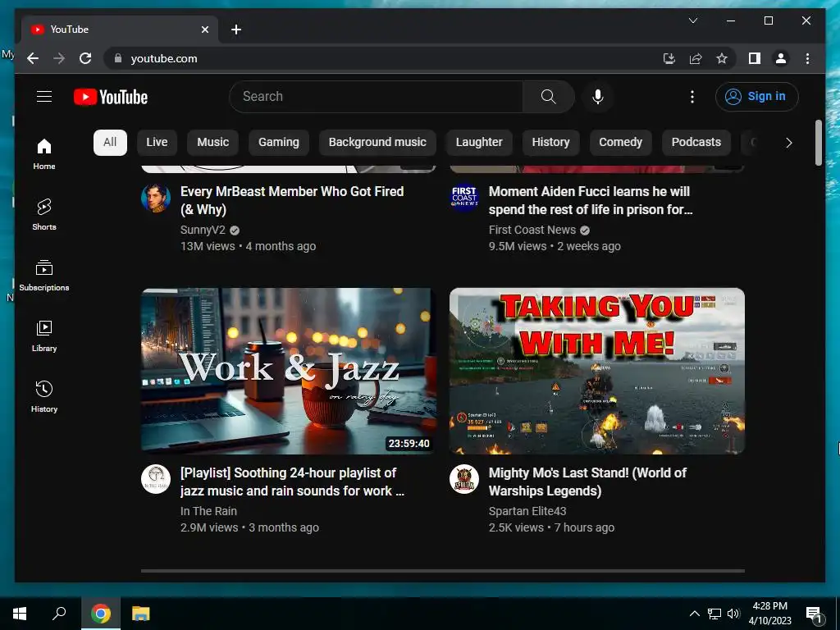Click into the YouTube search field
The image size is (840, 630).
pyautogui.click(x=376, y=97)
